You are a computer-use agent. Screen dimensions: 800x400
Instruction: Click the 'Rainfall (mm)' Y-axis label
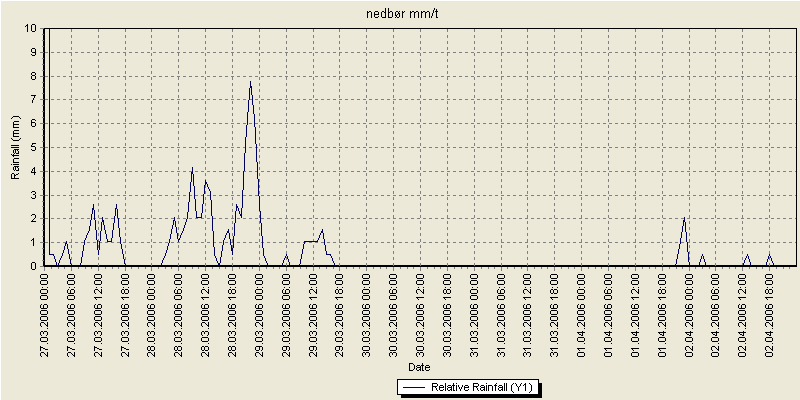tap(16, 147)
